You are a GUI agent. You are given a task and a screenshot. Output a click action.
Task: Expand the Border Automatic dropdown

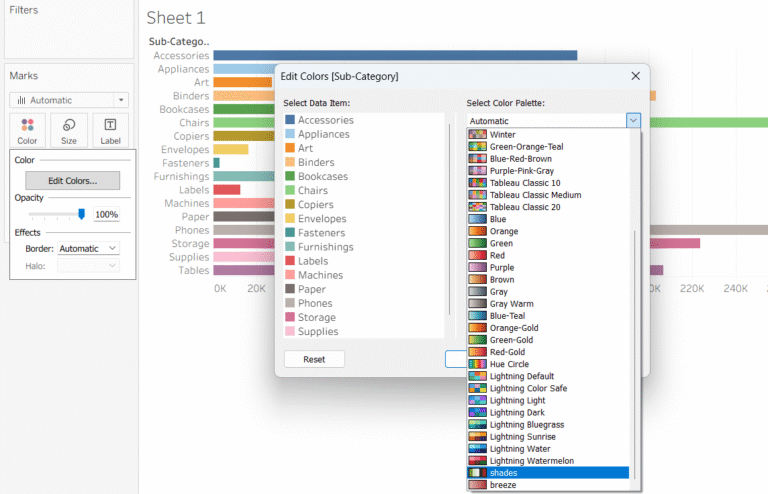88,248
